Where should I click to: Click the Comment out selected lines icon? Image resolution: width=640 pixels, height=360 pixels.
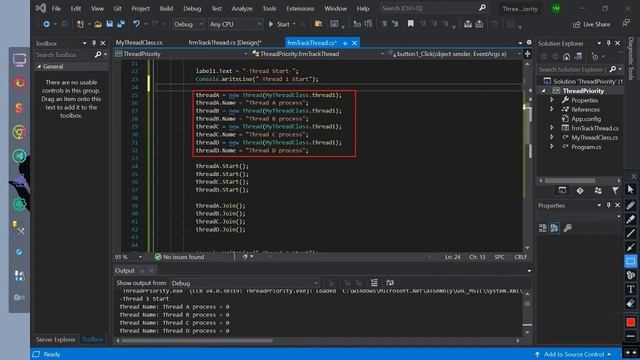point(384,24)
